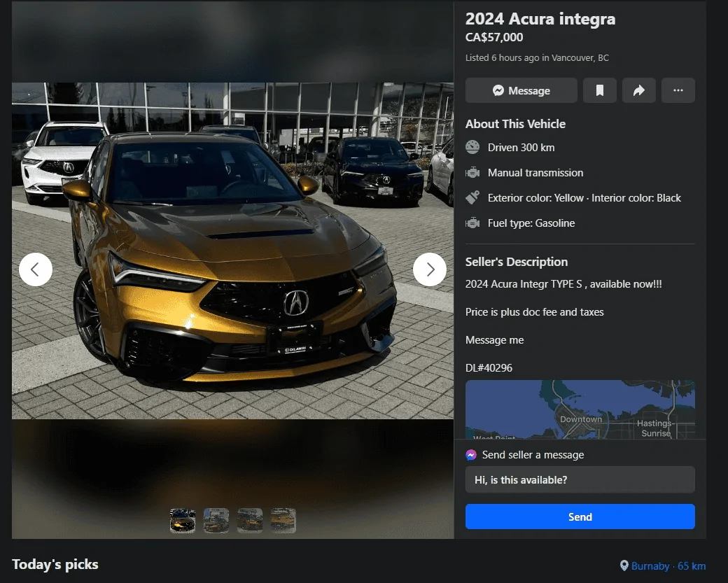
Task: Open the more options menu with three dots
Action: [678, 90]
